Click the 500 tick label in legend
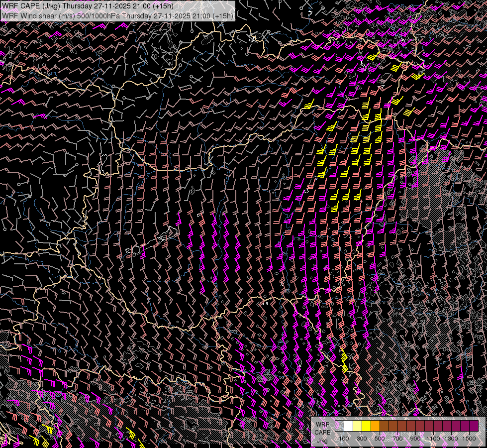Image resolution: width=487 pixels, height=448 pixels. point(380,439)
